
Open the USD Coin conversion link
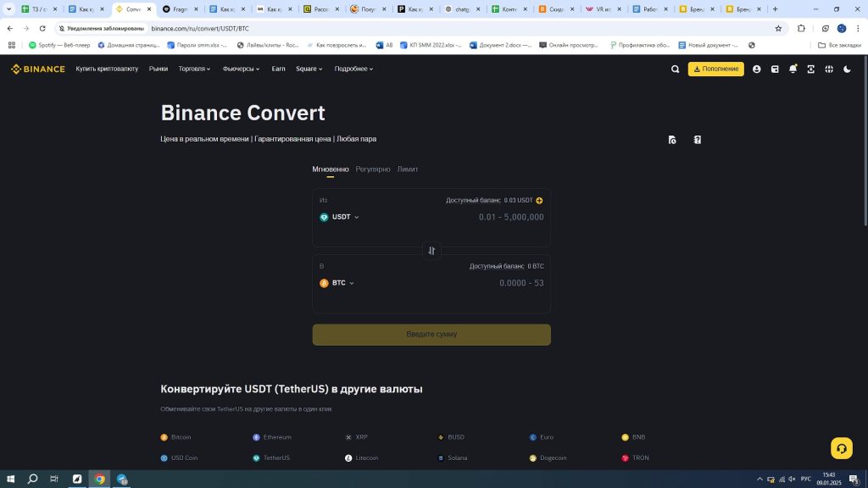coord(179,458)
